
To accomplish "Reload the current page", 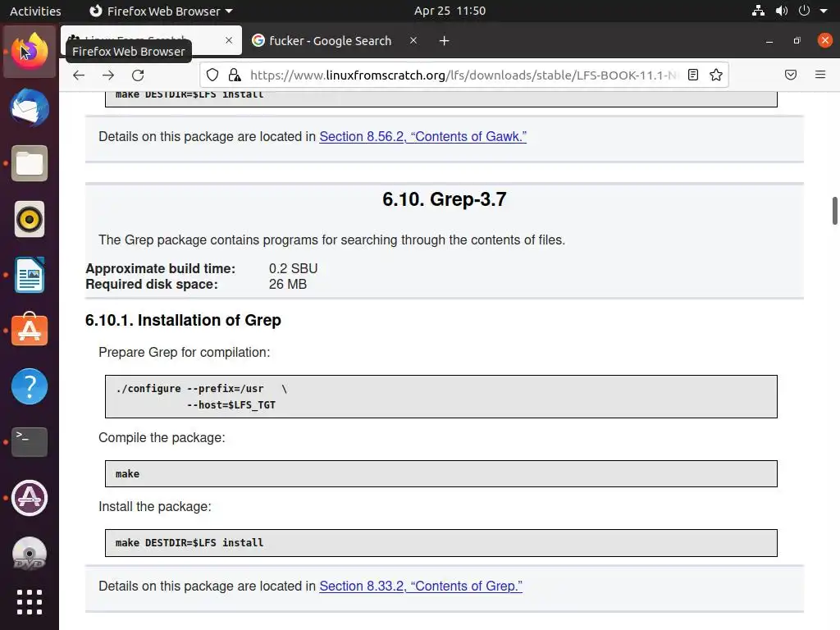I will coord(138,75).
